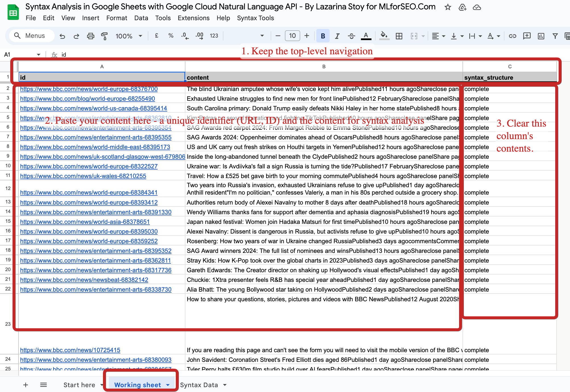Select column C header
This screenshot has height=392, width=570.
coord(510,67)
